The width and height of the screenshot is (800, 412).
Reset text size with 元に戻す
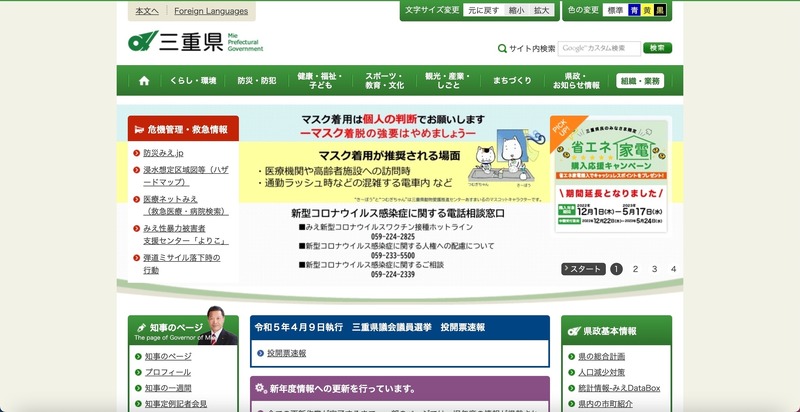[485, 10]
